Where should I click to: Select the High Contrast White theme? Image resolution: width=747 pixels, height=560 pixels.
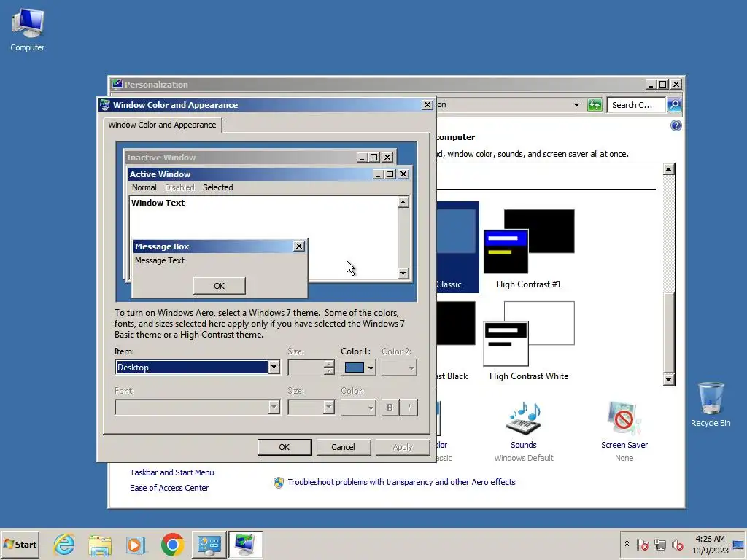click(x=529, y=341)
